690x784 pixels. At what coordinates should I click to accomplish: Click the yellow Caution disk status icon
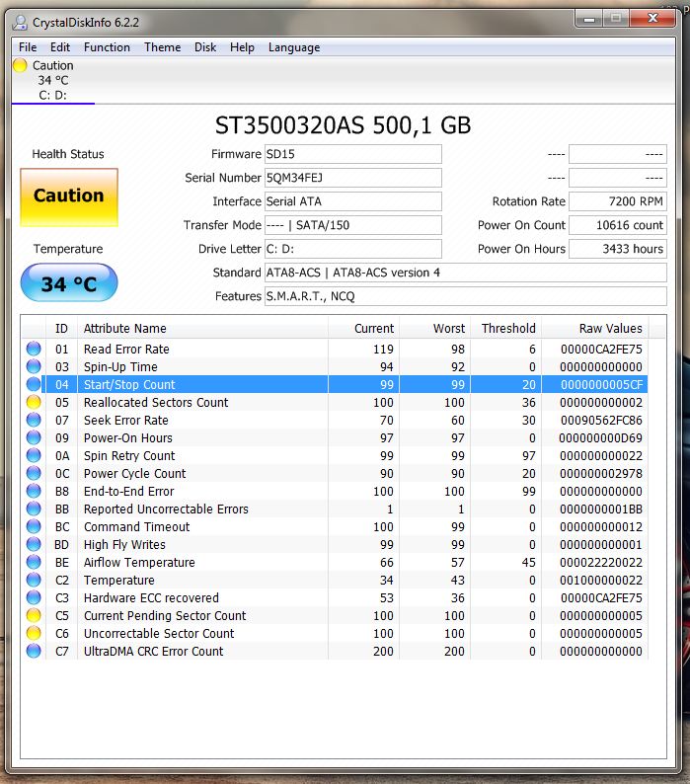click(x=20, y=65)
